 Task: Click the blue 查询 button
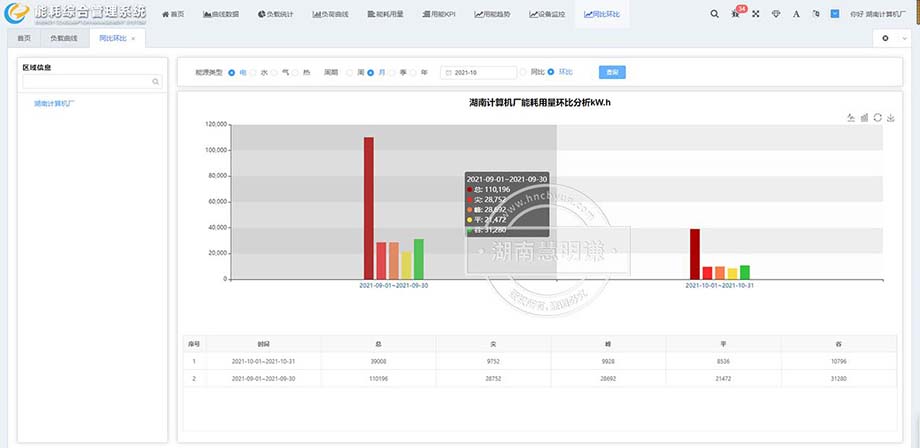coord(611,72)
